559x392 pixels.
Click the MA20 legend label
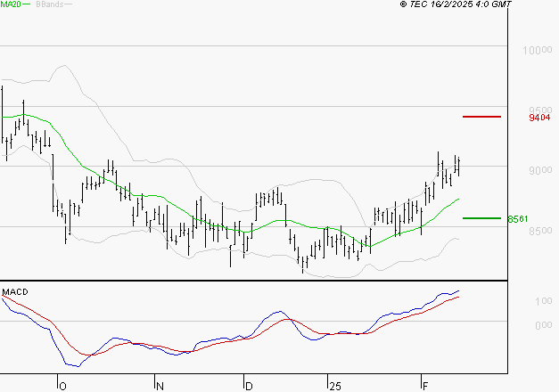click(11, 4)
